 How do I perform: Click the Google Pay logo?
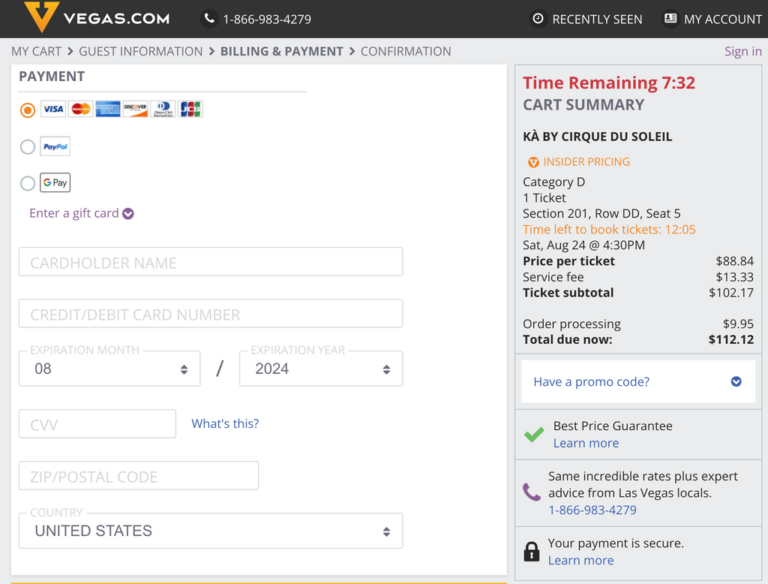[x=55, y=183]
